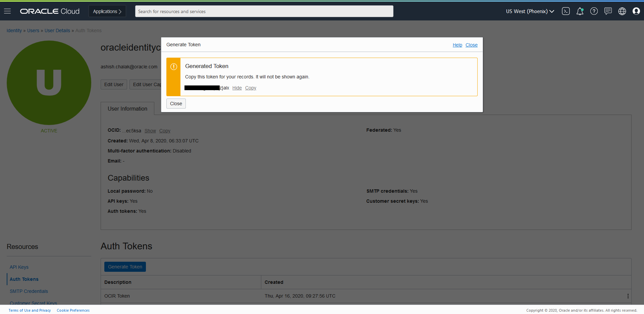Show the full OCID
The width and height of the screenshot is (644, 314).
150,131
